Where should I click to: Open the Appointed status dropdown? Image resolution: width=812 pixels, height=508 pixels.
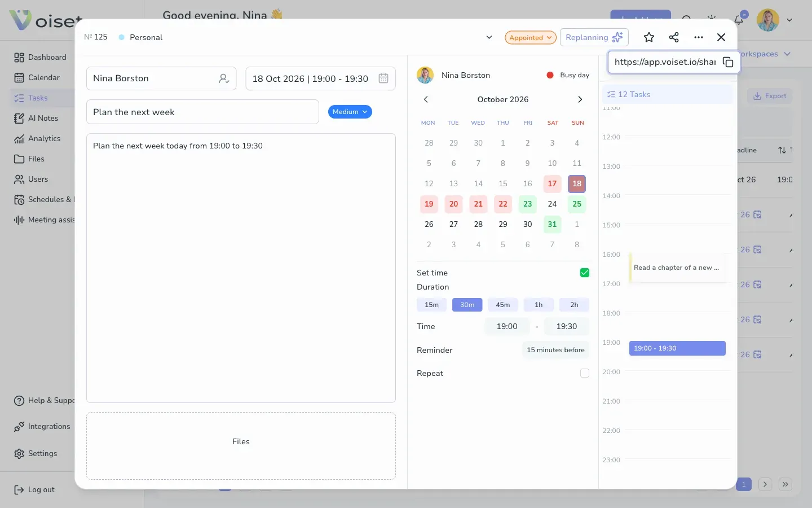[x=531, y=38]
